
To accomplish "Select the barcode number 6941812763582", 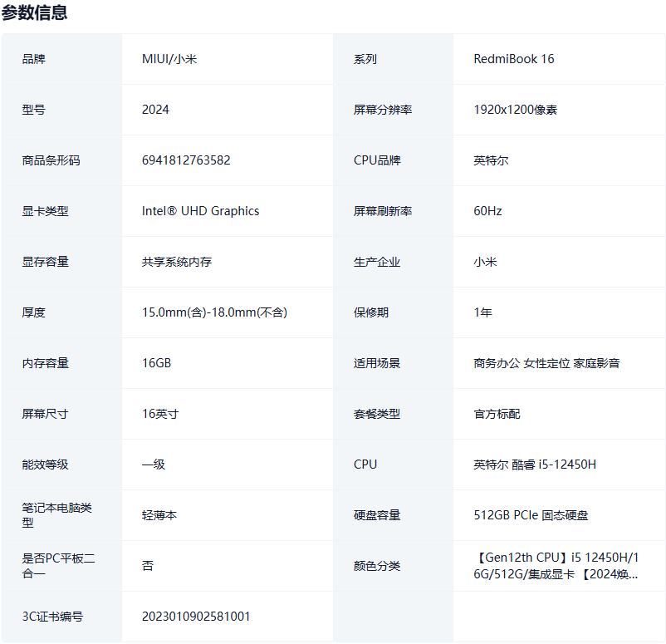I will (186, 160).
